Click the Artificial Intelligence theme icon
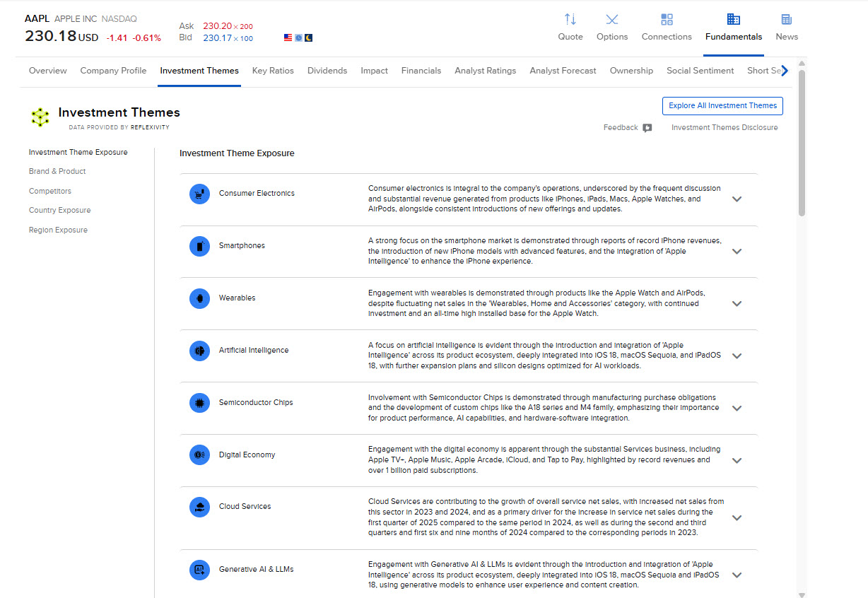 200,351
